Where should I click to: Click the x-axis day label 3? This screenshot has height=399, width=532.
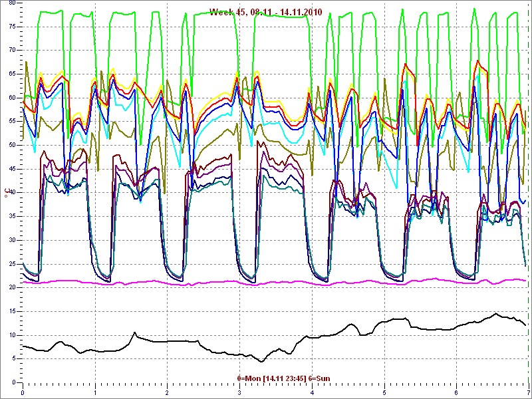[239, 393]
